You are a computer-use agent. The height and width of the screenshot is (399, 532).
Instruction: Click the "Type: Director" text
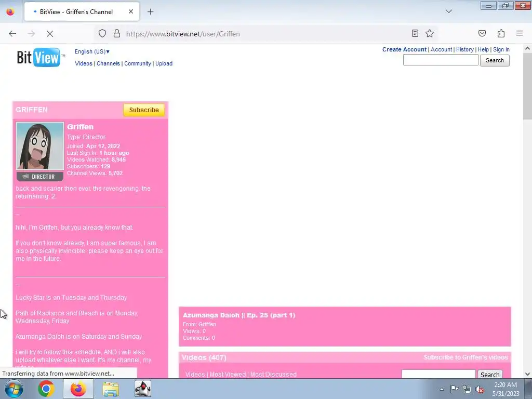[x=86, y=137]
